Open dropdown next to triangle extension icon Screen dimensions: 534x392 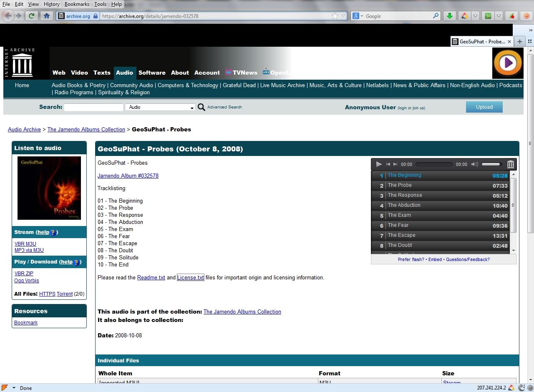click(475, 16)
